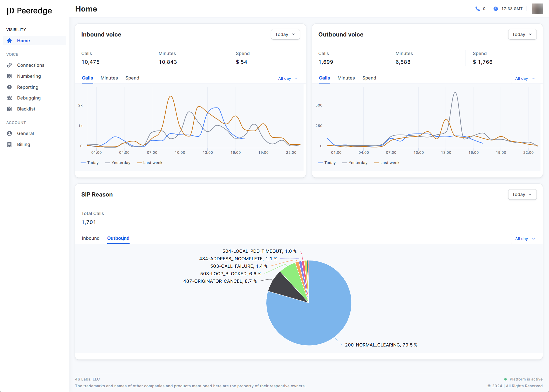
Task: Click the Home house icon in sidebar
Action: point(10,41)
